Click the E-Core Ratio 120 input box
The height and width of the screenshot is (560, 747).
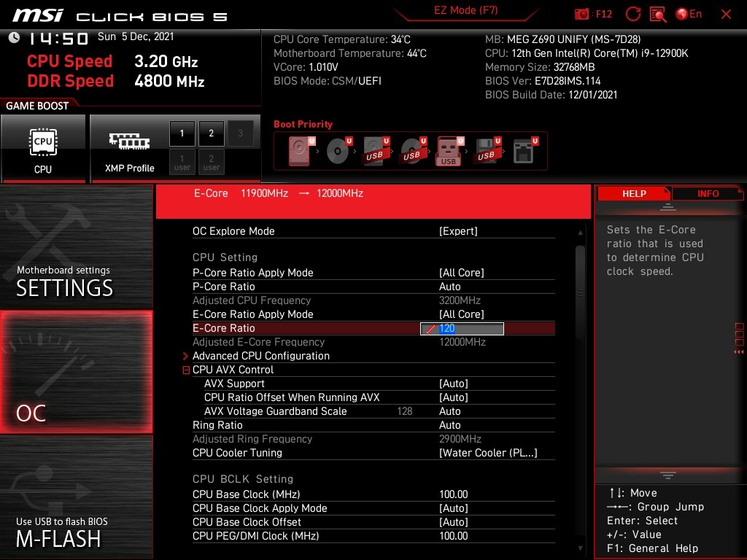tap(462, 329)
